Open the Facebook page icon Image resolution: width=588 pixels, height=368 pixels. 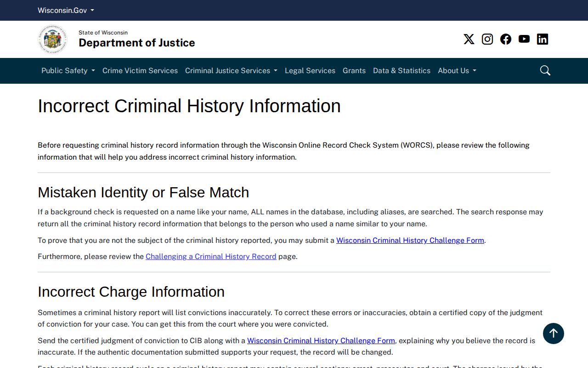click(x=506, y=39)
